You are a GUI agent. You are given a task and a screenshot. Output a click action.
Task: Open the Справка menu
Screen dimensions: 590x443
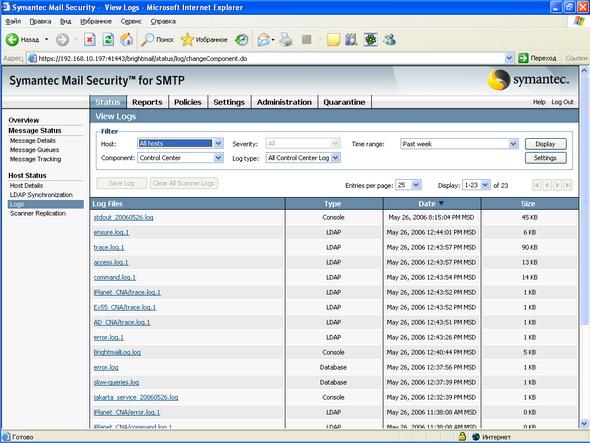[163, 21]
